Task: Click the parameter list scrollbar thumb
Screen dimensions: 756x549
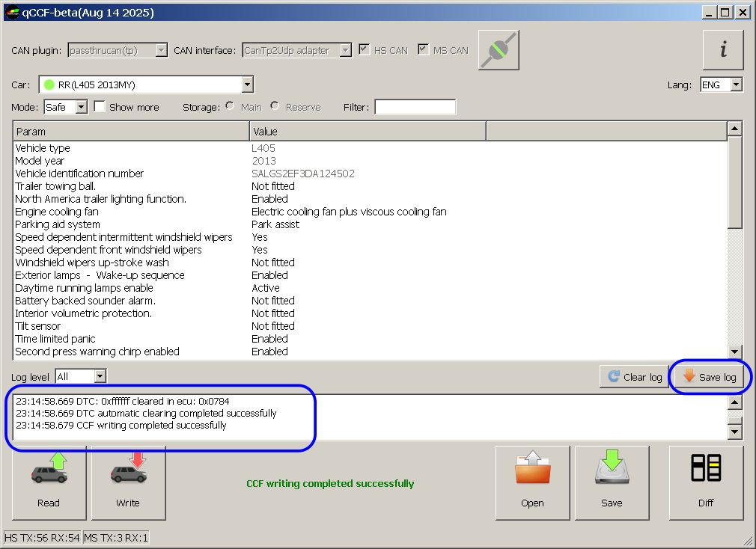Action: pos(734,183)
